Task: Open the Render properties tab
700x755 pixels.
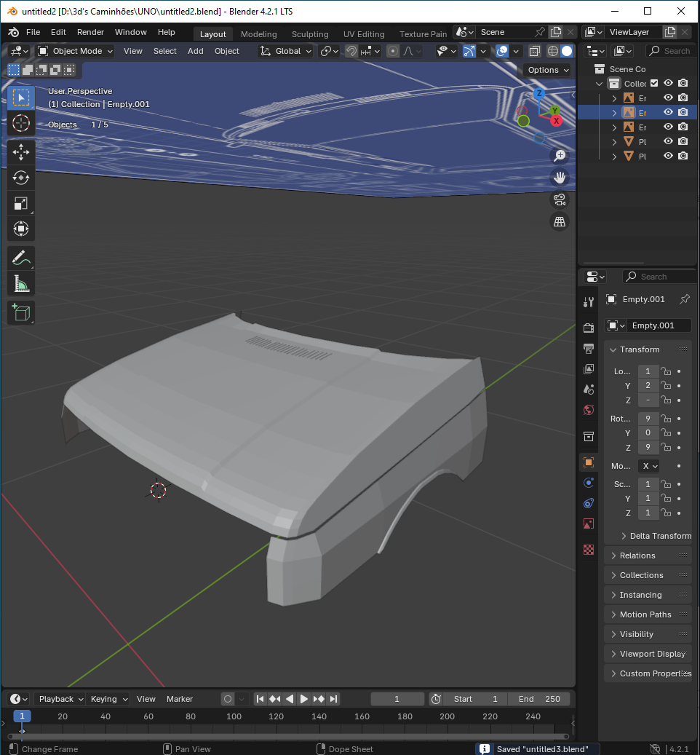Action: point(589,328)
